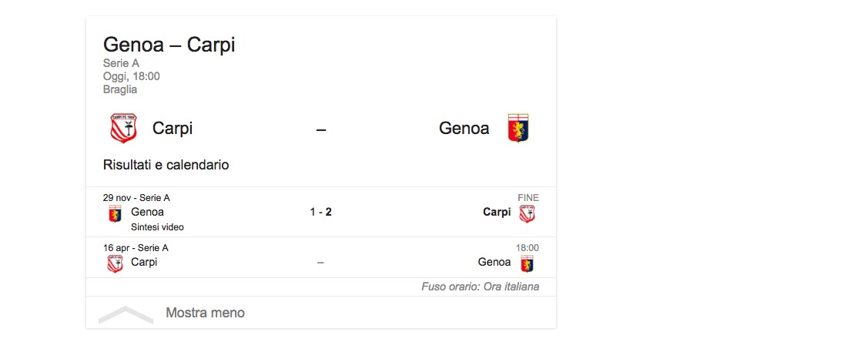
Task: Click the Fuso orario: Ora italiana note
Action: [x=480, y=287]
